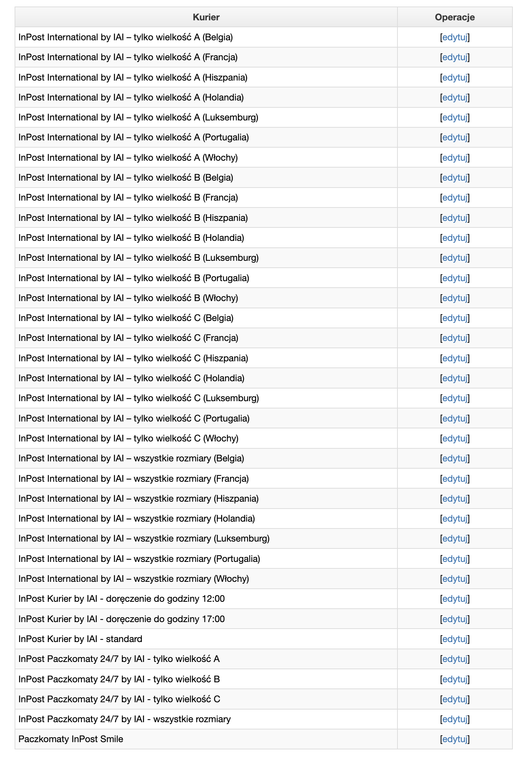This screenshot has height=764, width=532.
Task: Edit wszystkie rozmiary Luksemburg entry
Action: (455, 538)
